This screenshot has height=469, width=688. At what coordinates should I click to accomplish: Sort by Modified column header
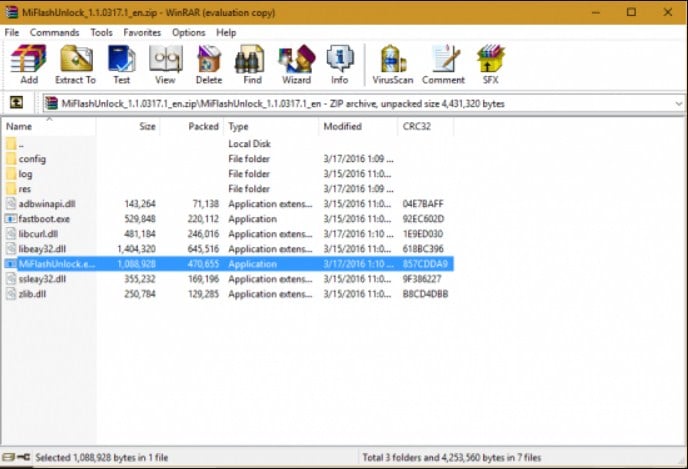click(358, 126)
